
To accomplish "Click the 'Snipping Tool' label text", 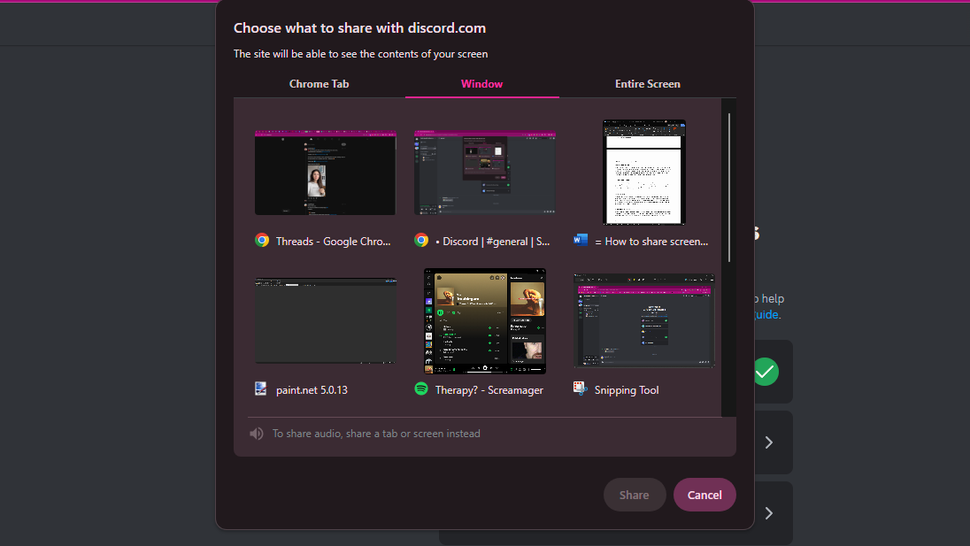I will click(x=626, y=390).
